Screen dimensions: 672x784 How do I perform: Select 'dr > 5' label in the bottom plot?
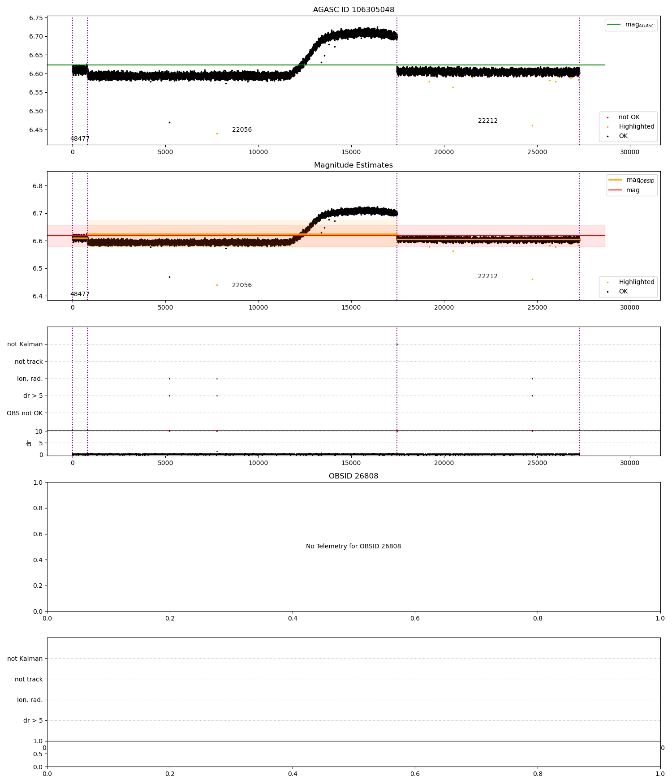pos(33,720)
